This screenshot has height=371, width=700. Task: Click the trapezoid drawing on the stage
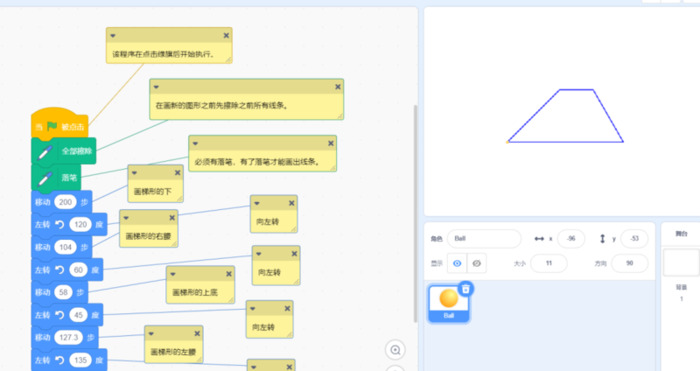[x=565, y=116]
